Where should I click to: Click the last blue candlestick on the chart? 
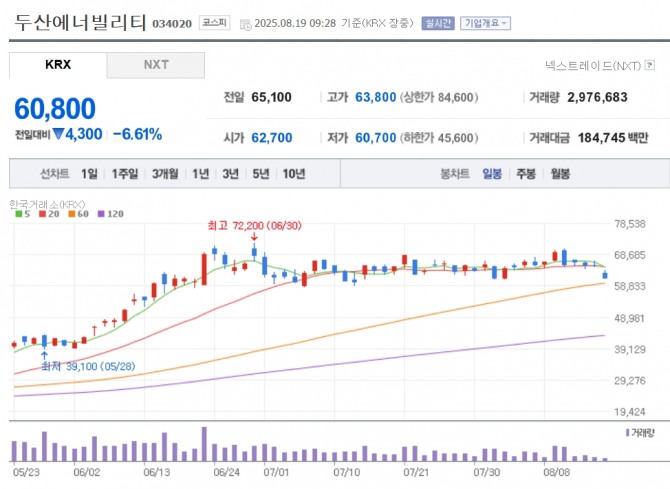tap(605, 275)
